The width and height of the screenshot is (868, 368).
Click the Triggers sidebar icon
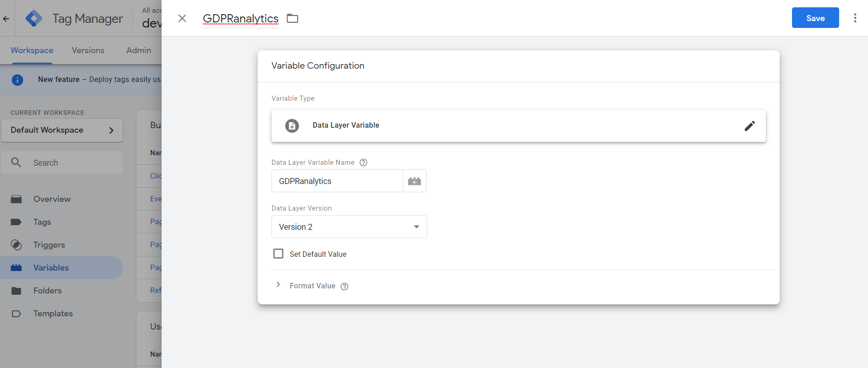(16, 245)
